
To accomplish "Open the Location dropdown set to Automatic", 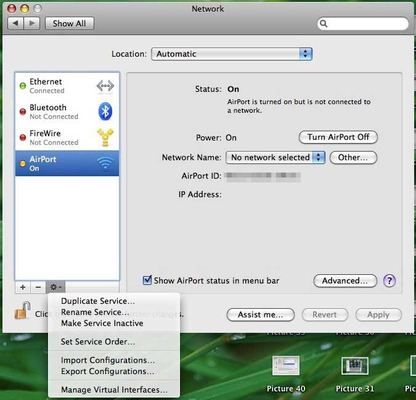I will click(232, 54).
